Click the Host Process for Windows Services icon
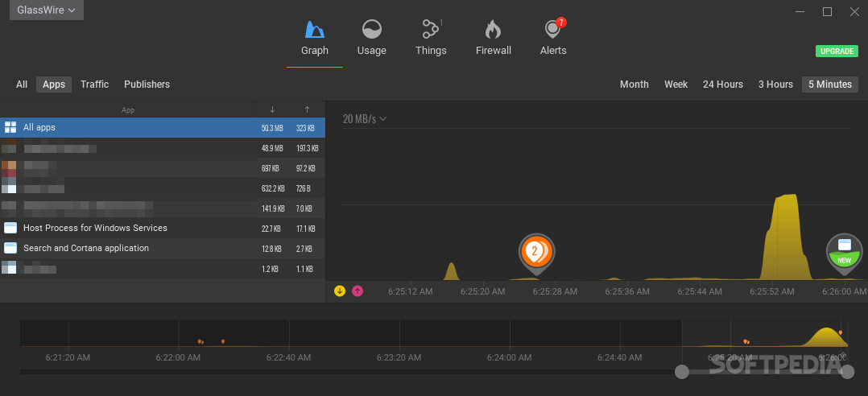The height and width of the screenshot is (396, 868). tap(10, 228)
